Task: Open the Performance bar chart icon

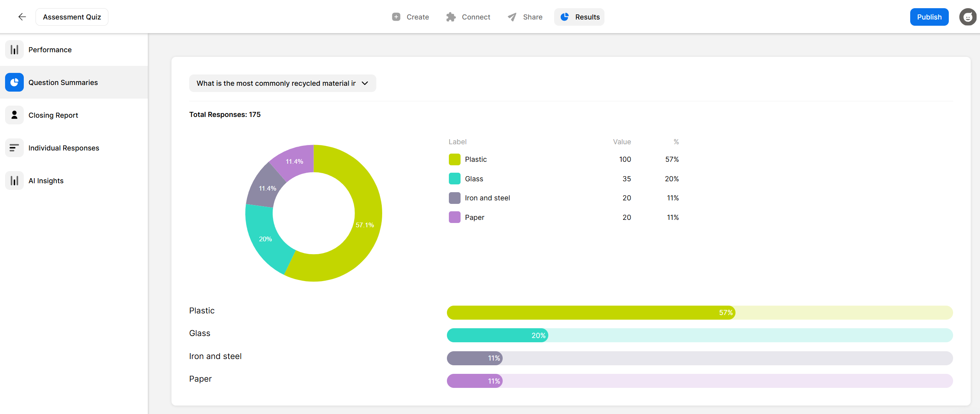Action: (14, 50)
